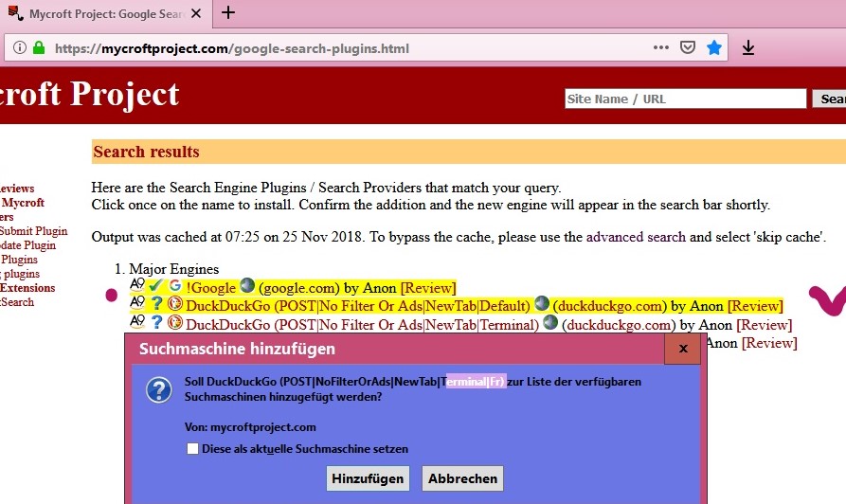Open the Extensions sidebar link
This screenshot has height=504, width=846.
tap(27, 288)
